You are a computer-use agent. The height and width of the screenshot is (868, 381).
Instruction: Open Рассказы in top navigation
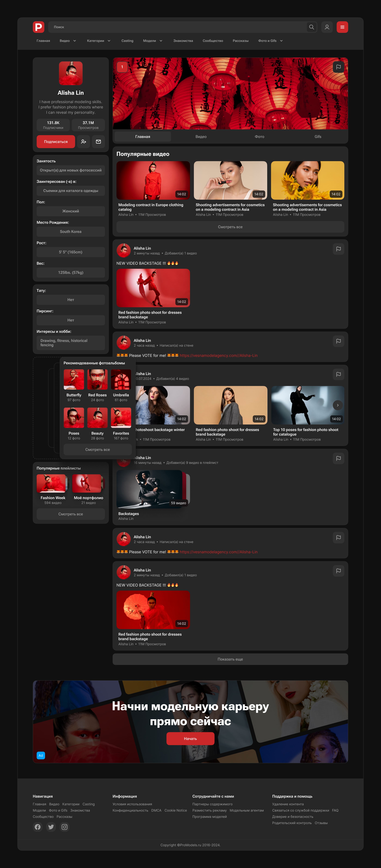(241, 41)
